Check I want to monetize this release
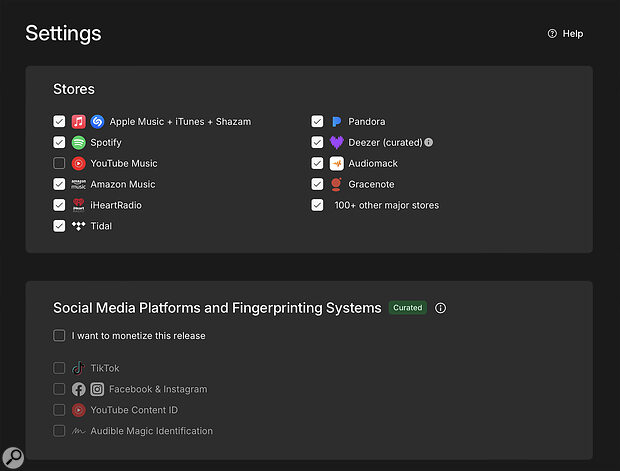620x471 pixels. (x=59, y=335)
